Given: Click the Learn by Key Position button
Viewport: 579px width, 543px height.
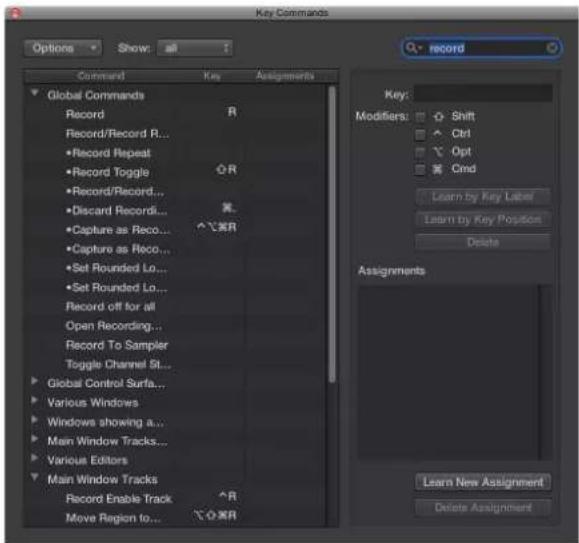Looking at the screenshot, I should tap(483, 220).
